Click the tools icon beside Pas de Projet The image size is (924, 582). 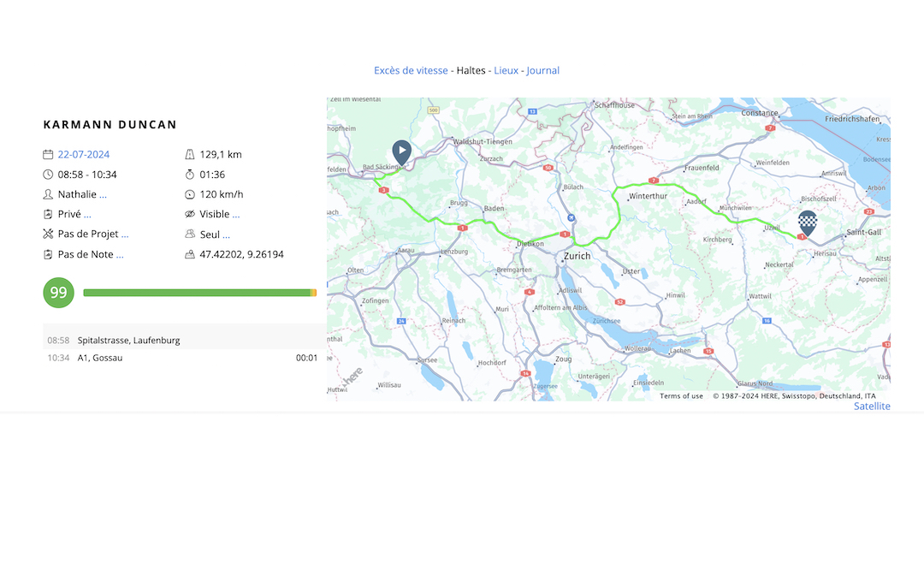[x=48, y=234]
